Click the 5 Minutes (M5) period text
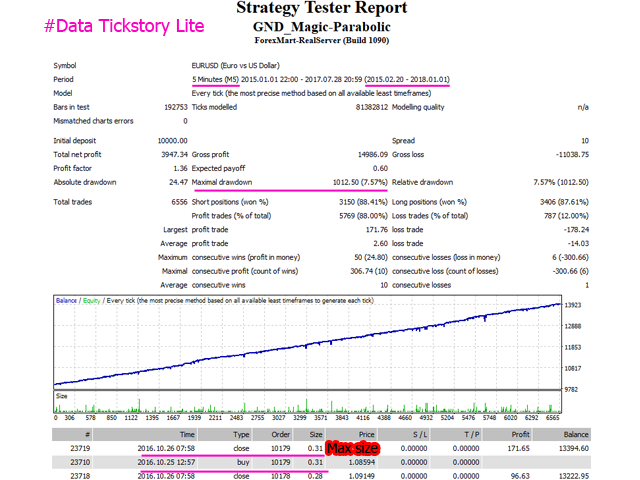640x480 pixels. tap(215, 79)
